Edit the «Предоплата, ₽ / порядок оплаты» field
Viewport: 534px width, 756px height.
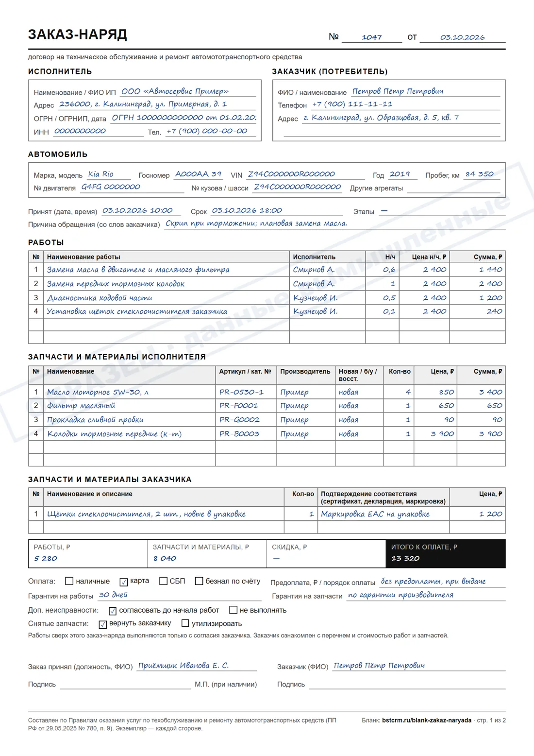click(x=442, y=582)
